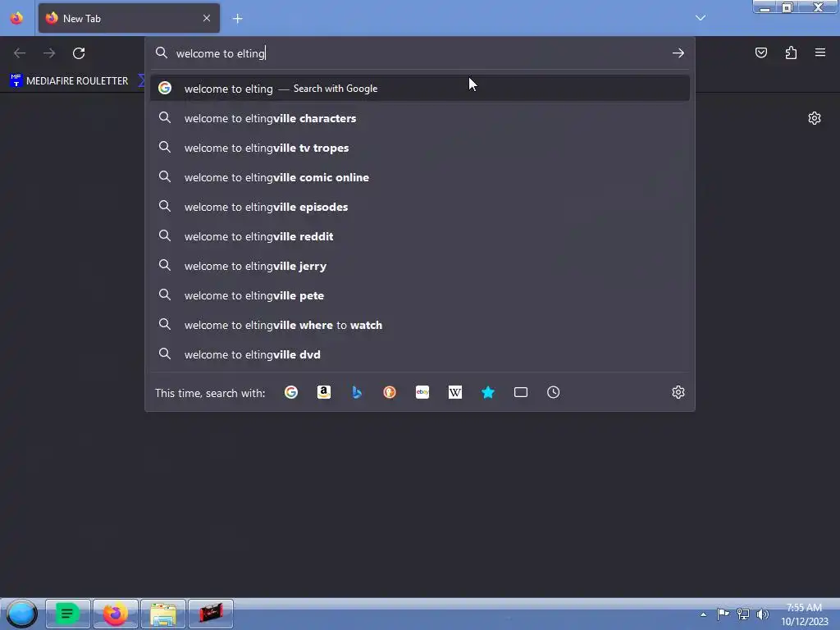Search bookmarks via star icon
Screen dimensions: 840x630
[487, 392]
